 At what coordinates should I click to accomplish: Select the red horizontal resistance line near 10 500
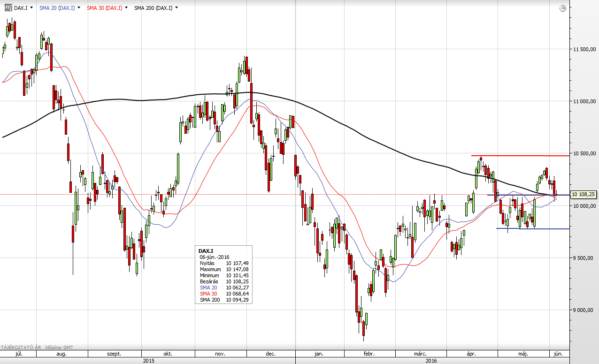tap(520, 155)
